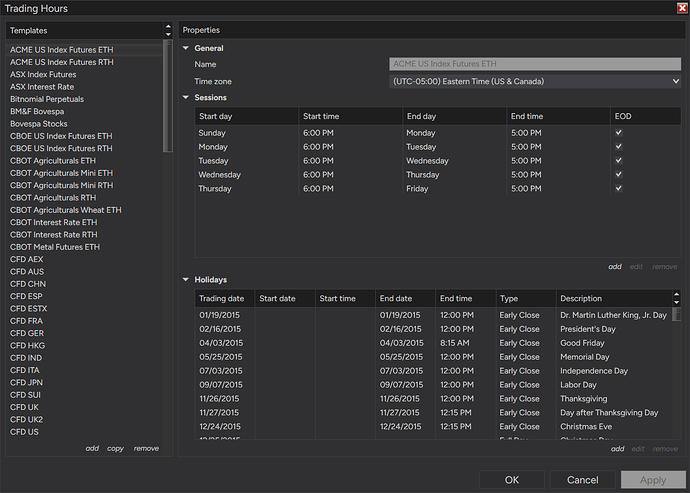Toggle EOD checkbox for Thursday session

(x=619, y=188)
